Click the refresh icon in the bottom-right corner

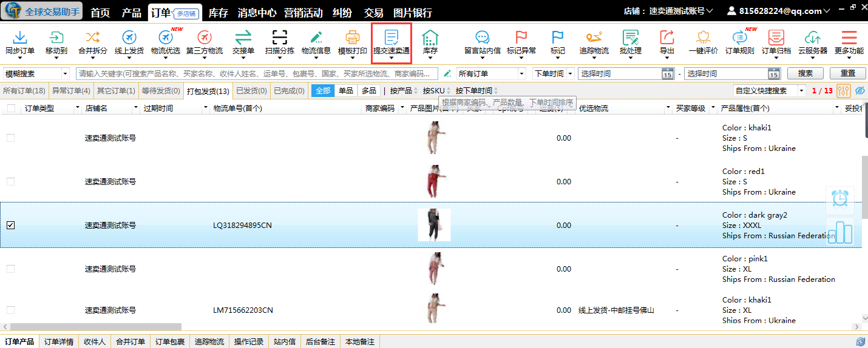tap(860, 343)
